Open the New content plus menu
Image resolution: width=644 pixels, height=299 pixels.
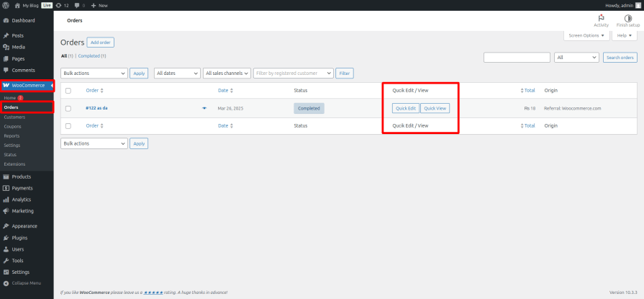(99, 5)
